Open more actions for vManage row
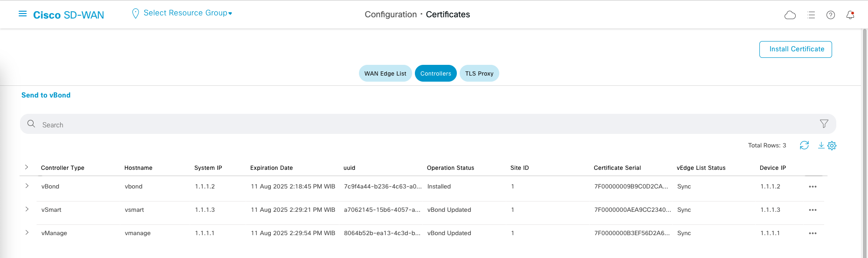This screenshot has width=868, height=258. pos(813,233)
